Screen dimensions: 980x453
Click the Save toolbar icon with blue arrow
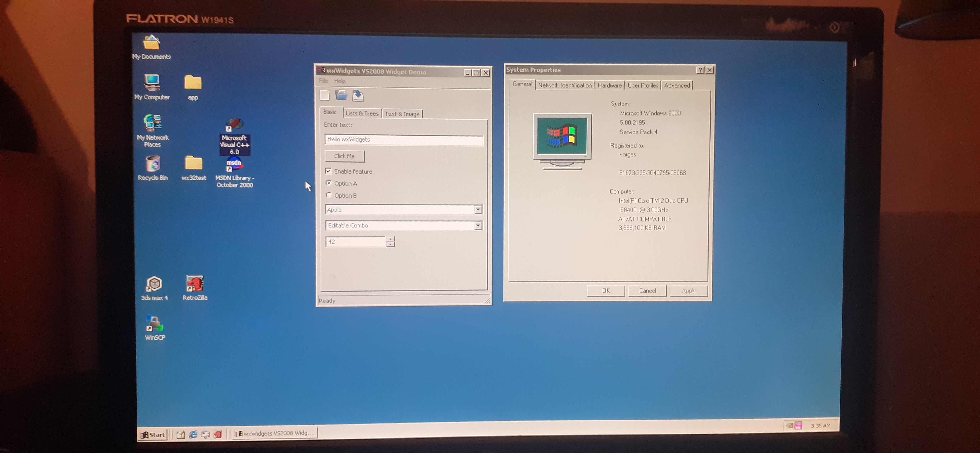click(x=358, y=95)
